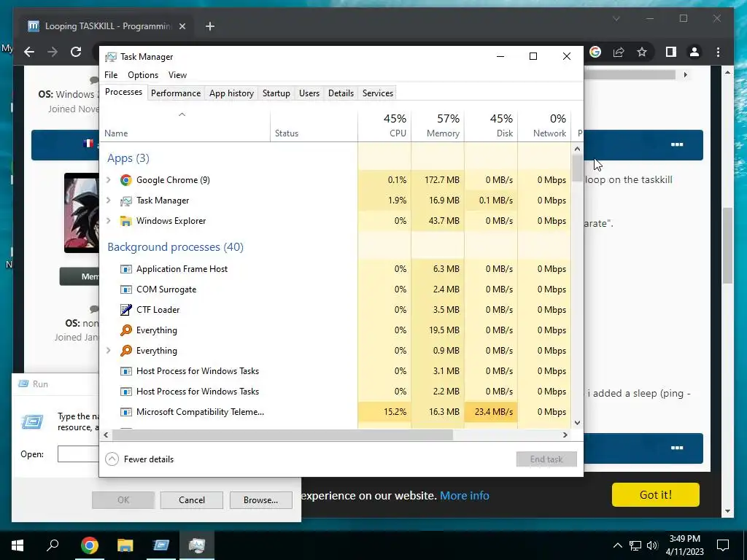Switch to the Performance tab

point(176,93)
